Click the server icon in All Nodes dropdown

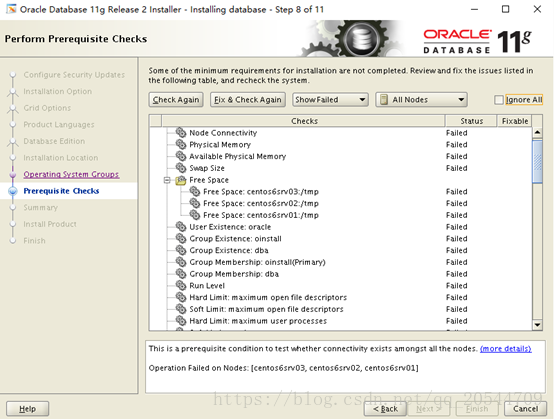click(x=384, y=100)
